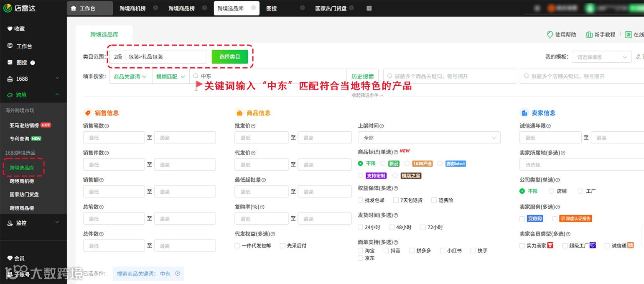
Task: Click the help icon next to 卖家服务(多选)
Action: click(x=558, y=207)
